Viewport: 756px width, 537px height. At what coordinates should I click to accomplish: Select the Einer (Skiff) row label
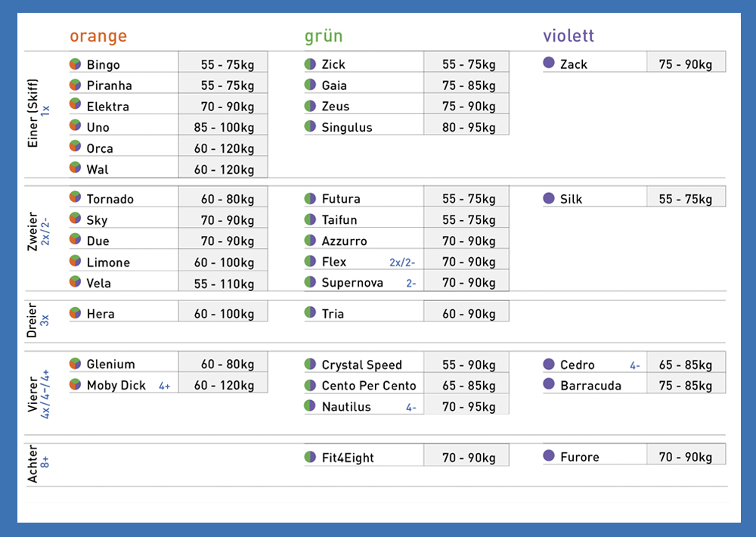33,113
